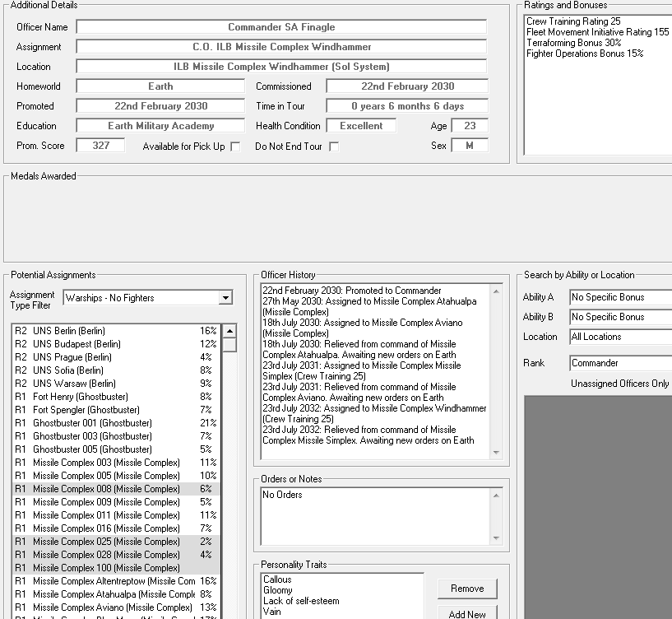Viewport: 672px width, 619px height.
Task: Click the Potential Assignments scrollbar thumb
Action: (x=229, y=345)
